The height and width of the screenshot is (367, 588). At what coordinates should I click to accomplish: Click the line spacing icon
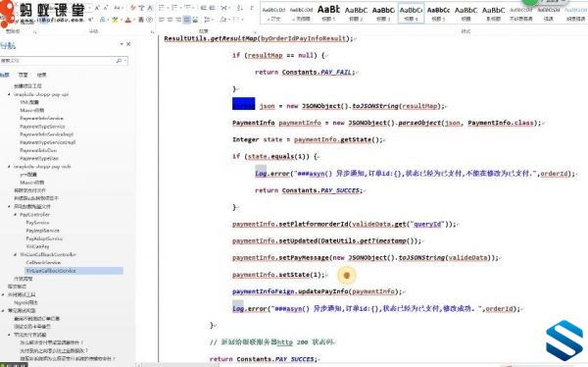pyautogui.click(x=208, y=20)
